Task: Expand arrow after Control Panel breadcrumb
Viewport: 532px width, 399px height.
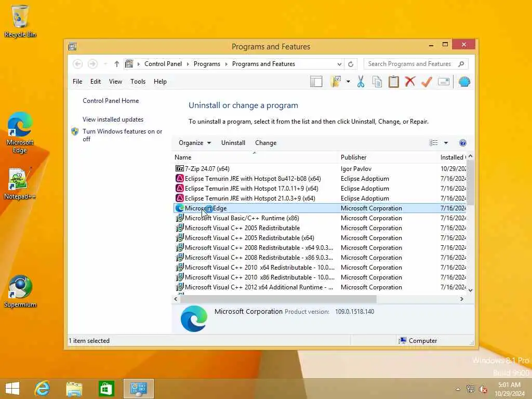Action: (x=188, y=64)
